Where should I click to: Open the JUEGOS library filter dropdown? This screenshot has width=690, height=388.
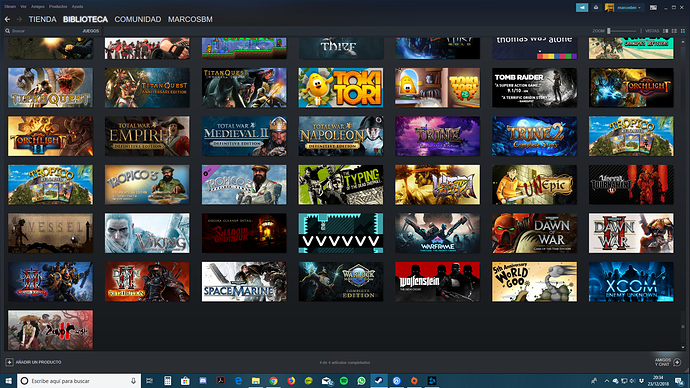[x=91, y=31]
